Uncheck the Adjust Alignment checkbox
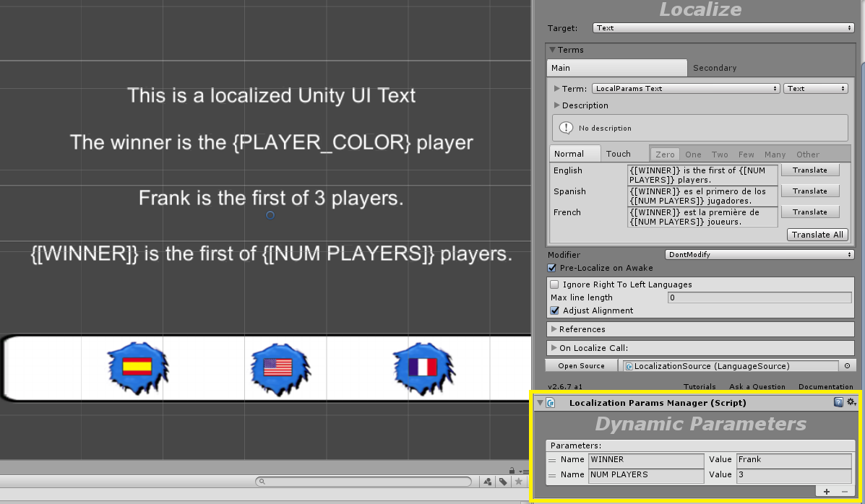Viewport: 865px width, 504px height. (555, 310)
